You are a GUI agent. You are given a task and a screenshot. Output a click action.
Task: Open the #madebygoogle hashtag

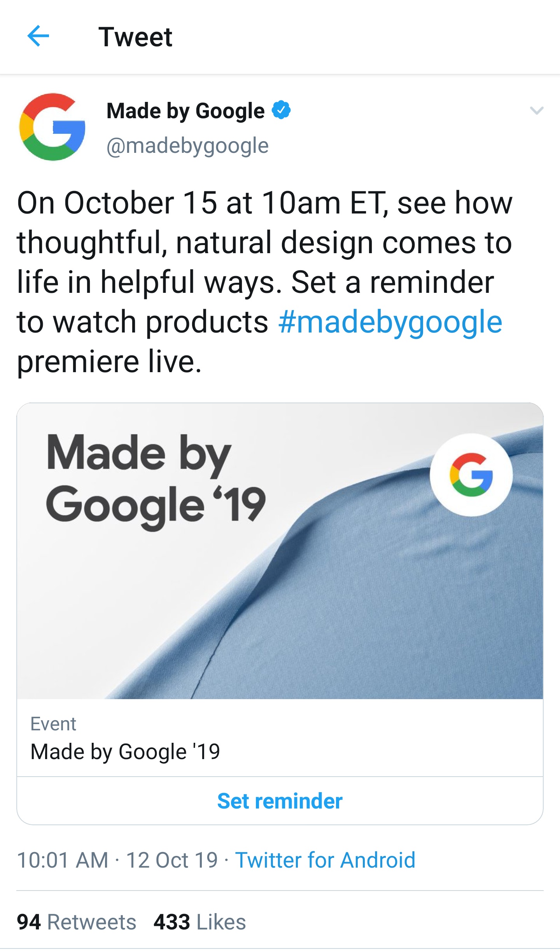[390, 322]
